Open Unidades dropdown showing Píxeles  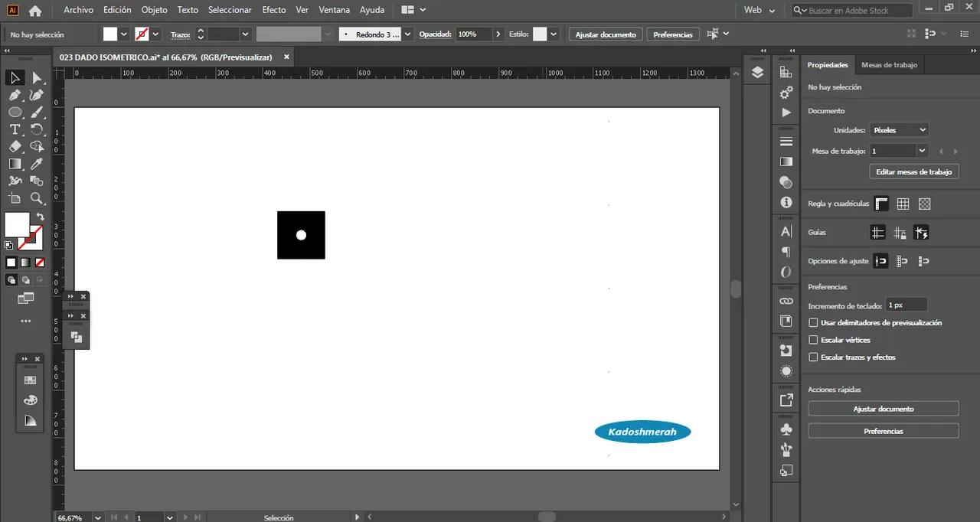pyautogui.click(x=899, y=130)
